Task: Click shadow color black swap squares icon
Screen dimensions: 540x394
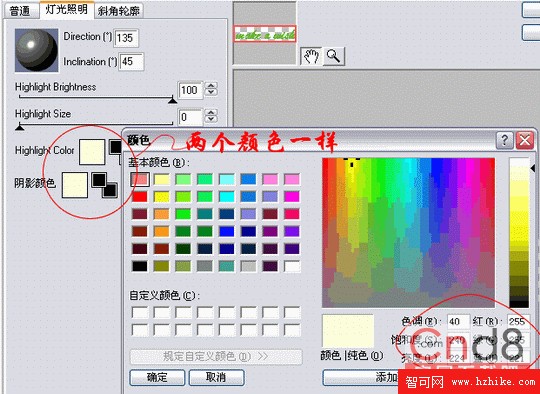Action: pyautogui.click(x=105, y=186)
